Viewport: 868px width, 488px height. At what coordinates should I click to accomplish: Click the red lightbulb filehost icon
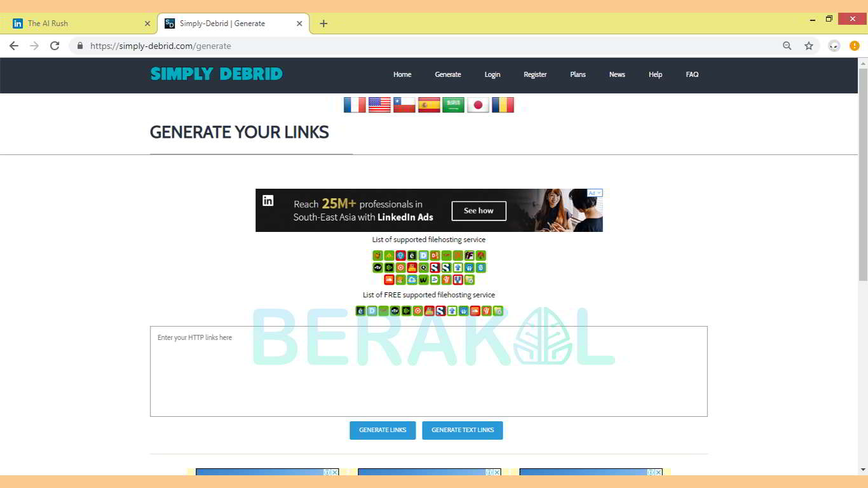[x=400, y=255]
